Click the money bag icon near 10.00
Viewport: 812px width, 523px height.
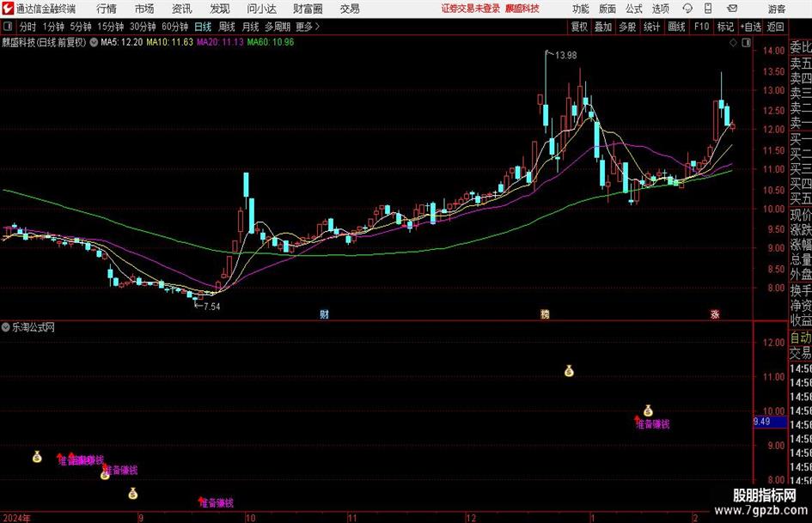[x=649, y=411]
